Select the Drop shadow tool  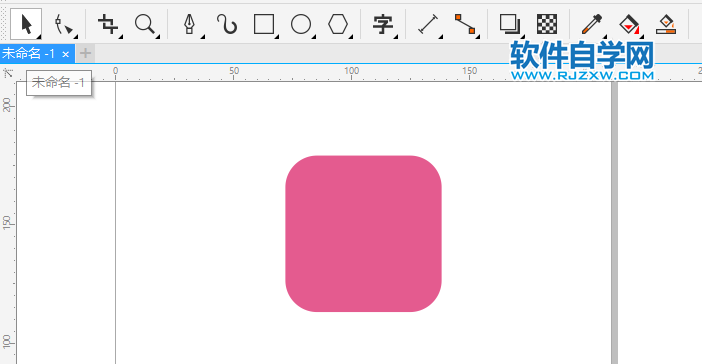510,24
